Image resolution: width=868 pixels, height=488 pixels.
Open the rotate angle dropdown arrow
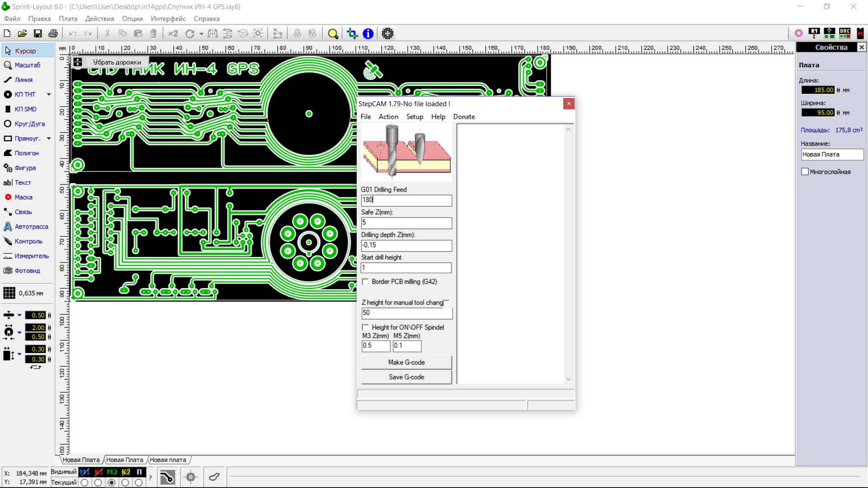[201, 33]
